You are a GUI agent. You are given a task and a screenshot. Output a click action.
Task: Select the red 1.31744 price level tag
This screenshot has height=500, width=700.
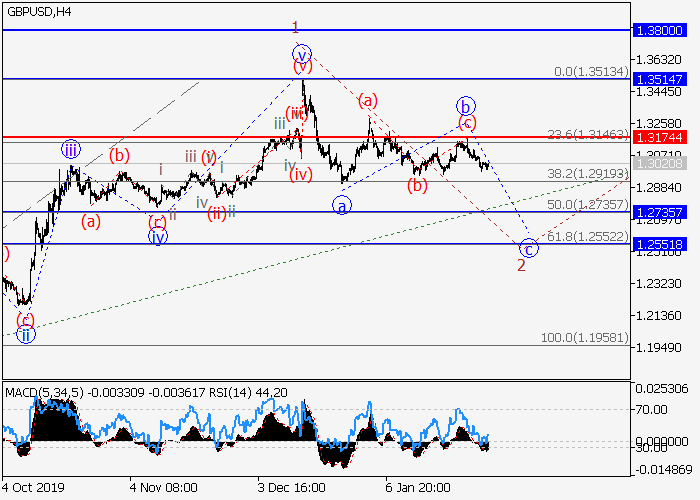tap(660, 136)
